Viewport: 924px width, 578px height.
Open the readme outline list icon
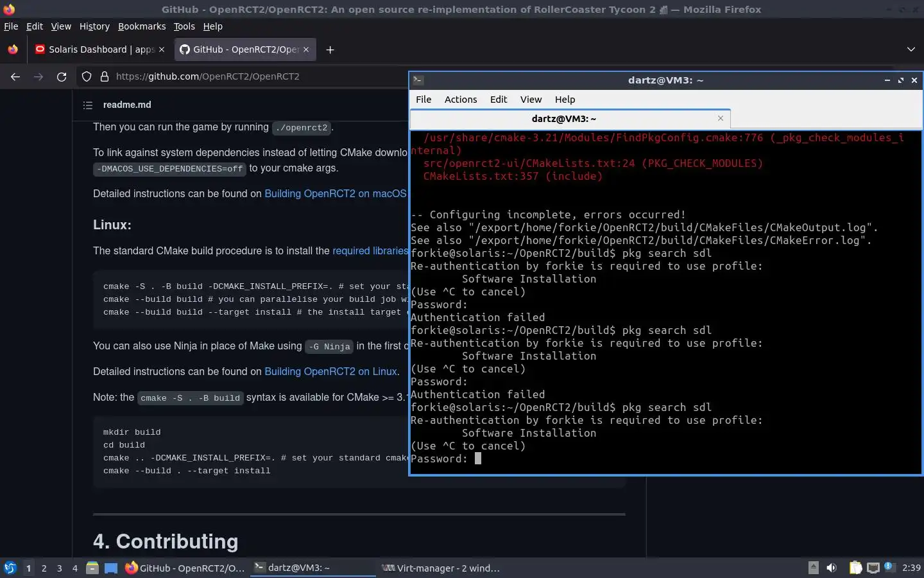click(x=87, y=105)
